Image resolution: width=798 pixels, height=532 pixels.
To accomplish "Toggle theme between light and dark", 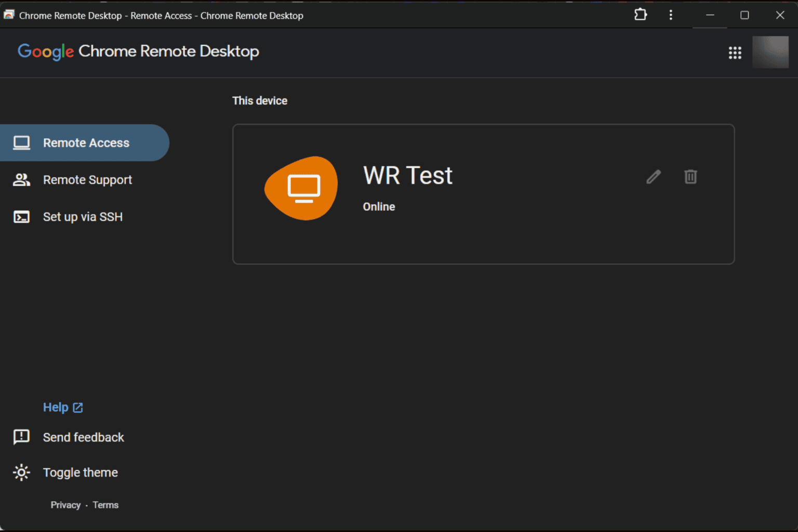I will pos(65,472).
